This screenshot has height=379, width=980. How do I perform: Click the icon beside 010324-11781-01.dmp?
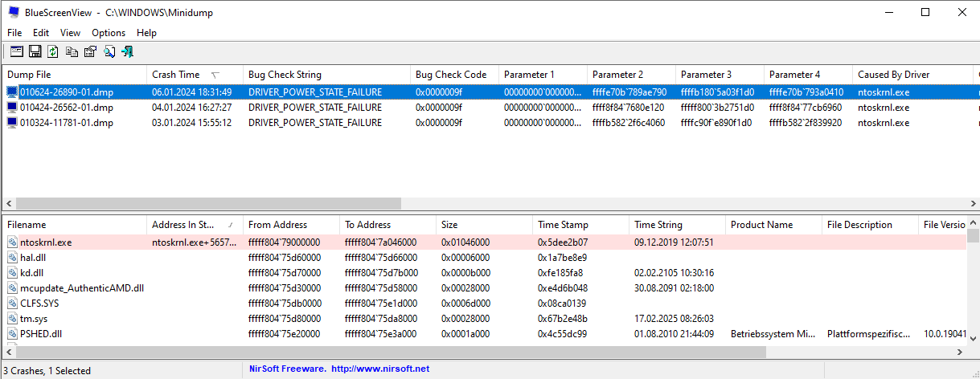pyautogui.click(x=12, y=123)
